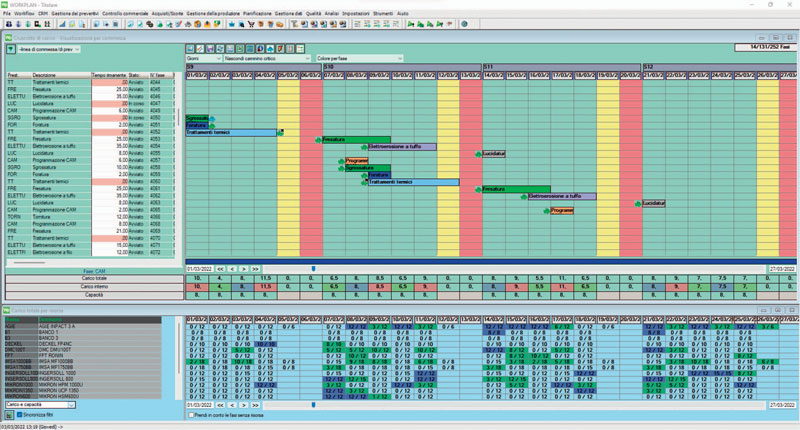The height and width of the screenshot is (430, 800).
Task: Click the globe icon in main toolbar
Action: (464, 24)
